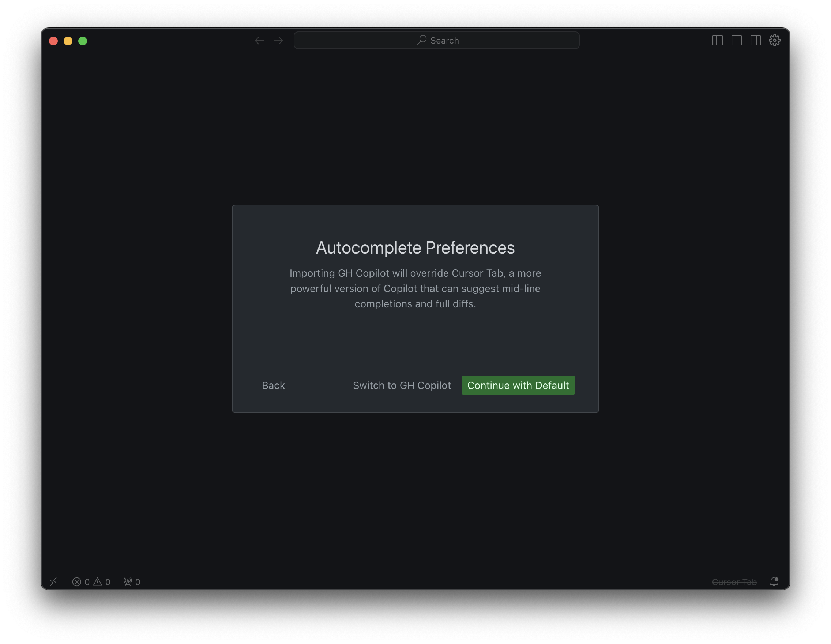Open the remote window indicator icon

(x=54, y=581)
